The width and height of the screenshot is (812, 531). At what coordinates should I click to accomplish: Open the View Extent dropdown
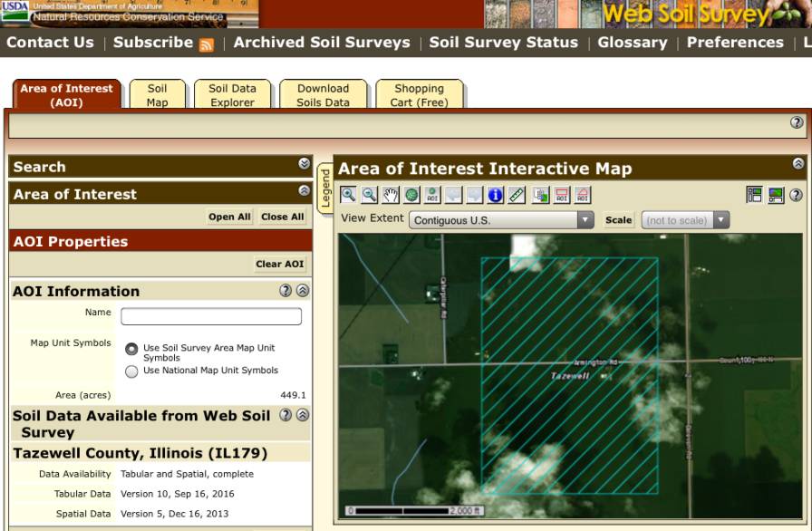click(585, 218)
